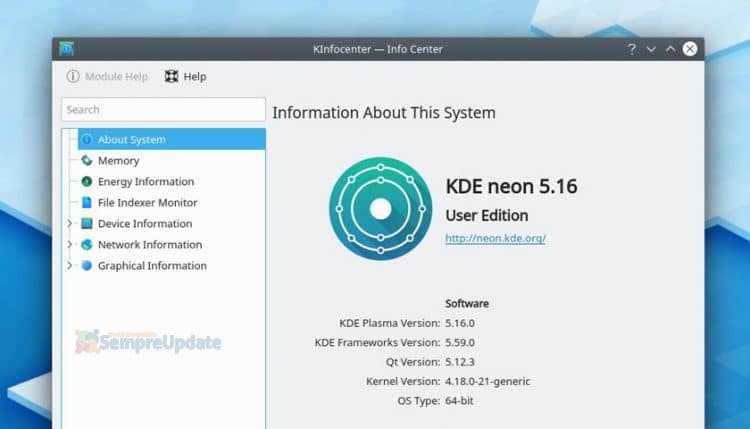Select Graphical Information category
The image size is (750, 429).
152,265
